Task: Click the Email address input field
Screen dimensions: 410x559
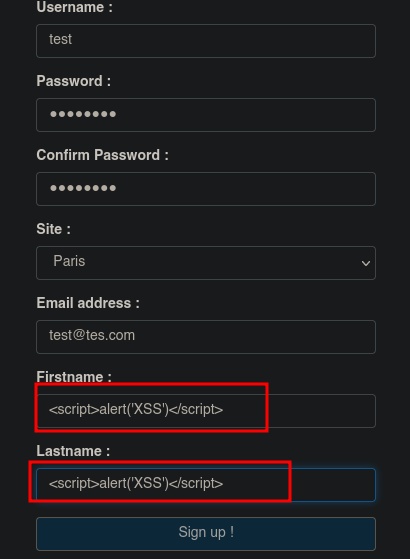Action: 206,337
